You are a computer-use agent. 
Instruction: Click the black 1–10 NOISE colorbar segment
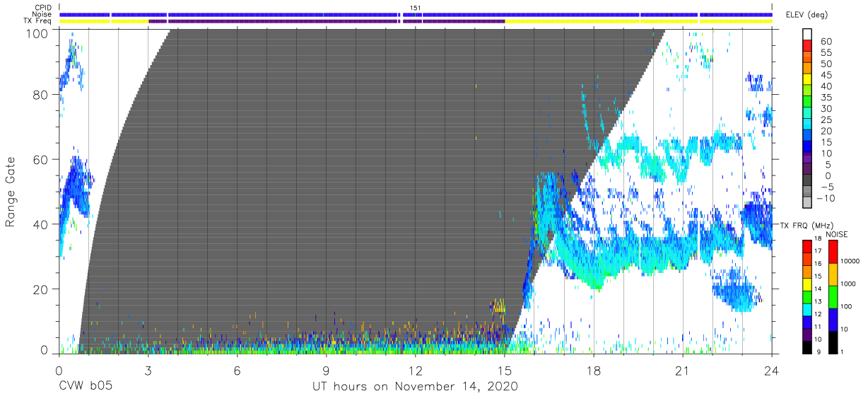(x=834, y=342)
